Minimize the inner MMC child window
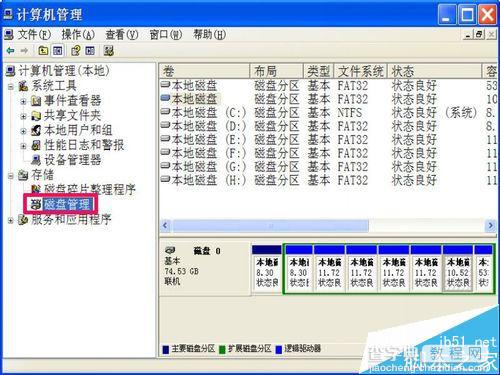 [468, 34]
